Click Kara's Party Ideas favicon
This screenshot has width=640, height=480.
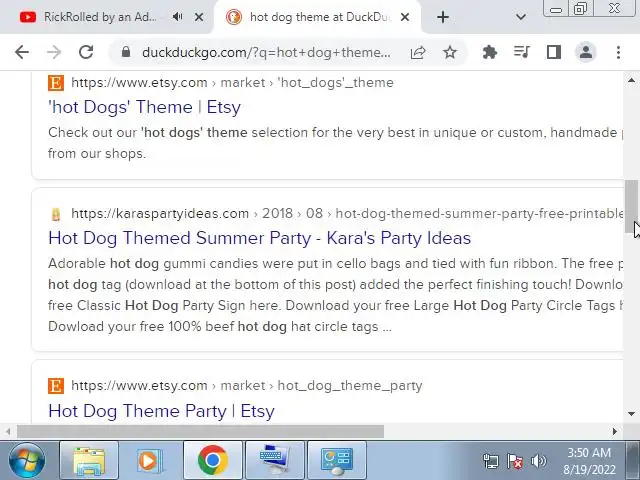tap(56, 214)
